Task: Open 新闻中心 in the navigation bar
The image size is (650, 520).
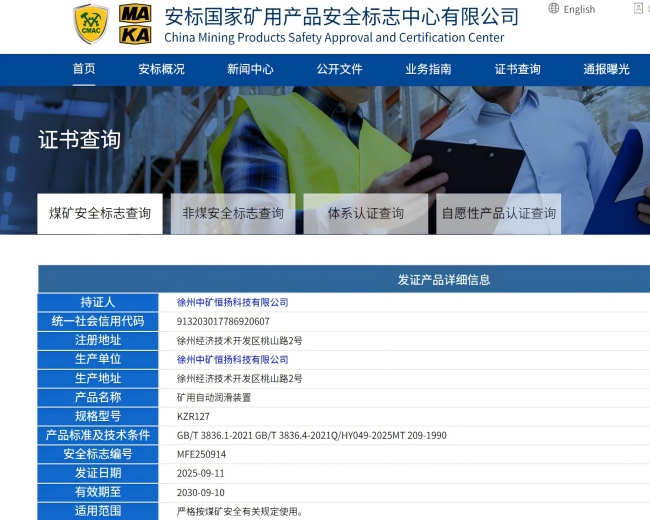Action: [250, 69]
